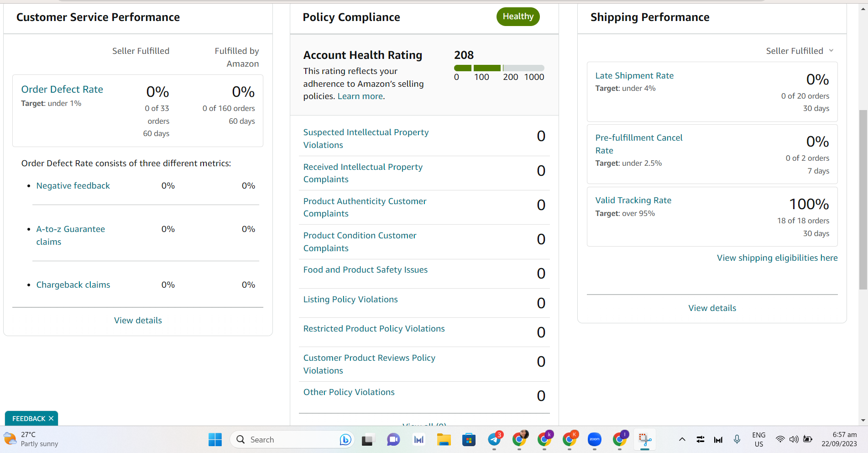The width and height of the screenshot is (868, 453).
Task: Click the microphone tray icon
Action: click(x=737, y=439)
